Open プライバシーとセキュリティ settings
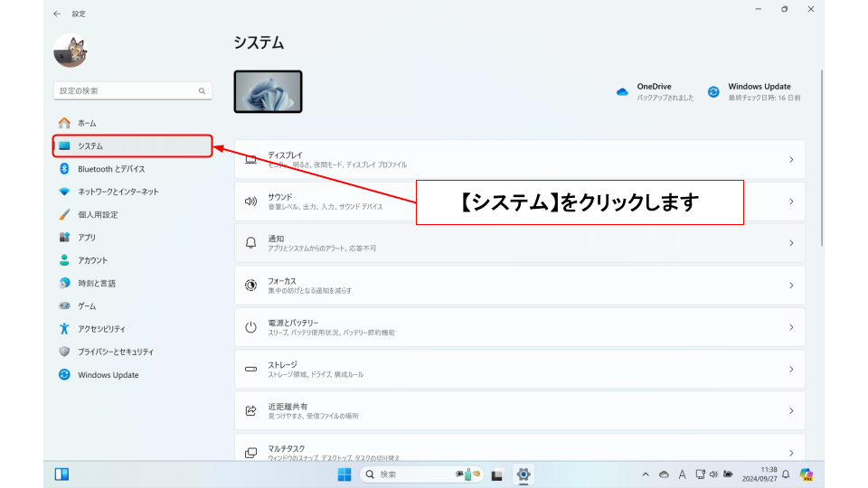The width and height of the screenshot is (868, 488). coord(115,352)
